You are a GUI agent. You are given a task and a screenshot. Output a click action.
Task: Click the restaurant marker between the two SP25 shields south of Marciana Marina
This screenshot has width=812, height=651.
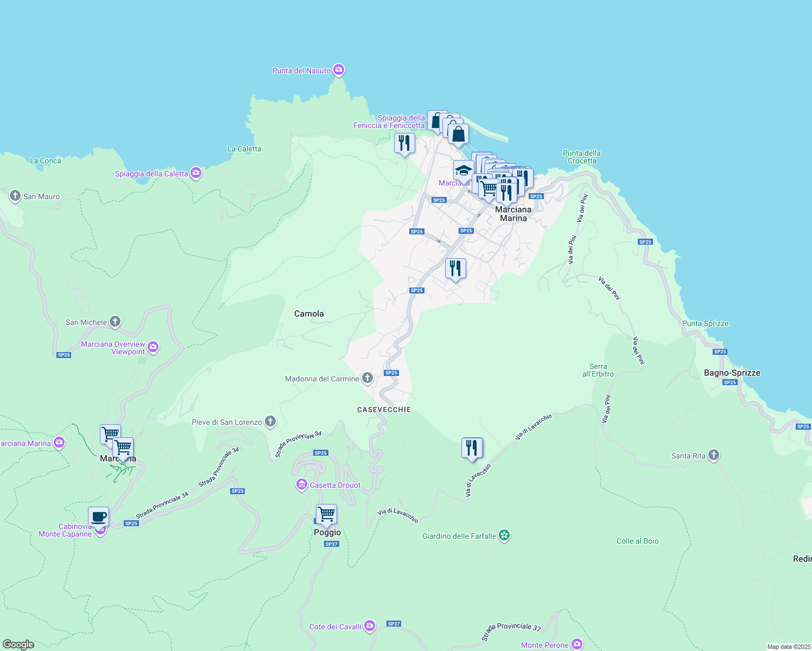point(456,269)
